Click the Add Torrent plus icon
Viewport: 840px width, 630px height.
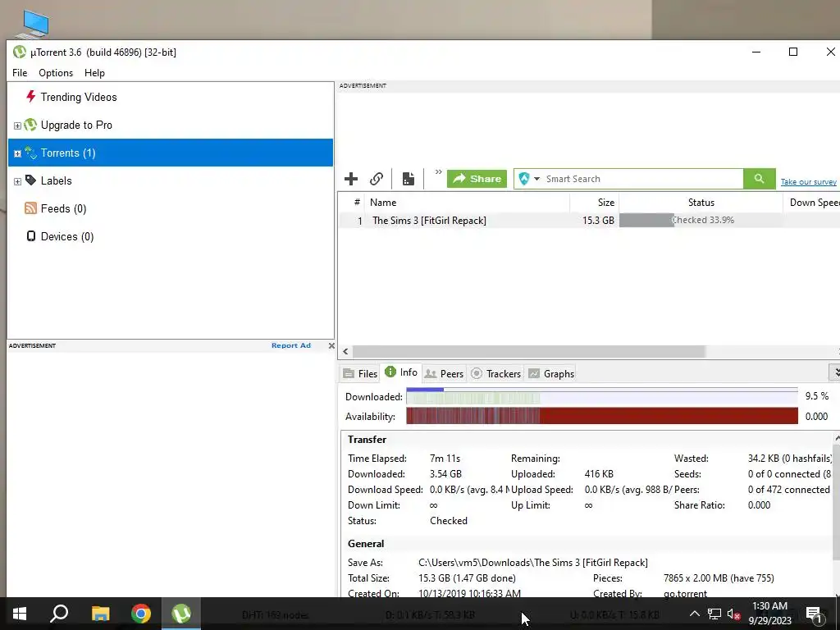point(351,179)
